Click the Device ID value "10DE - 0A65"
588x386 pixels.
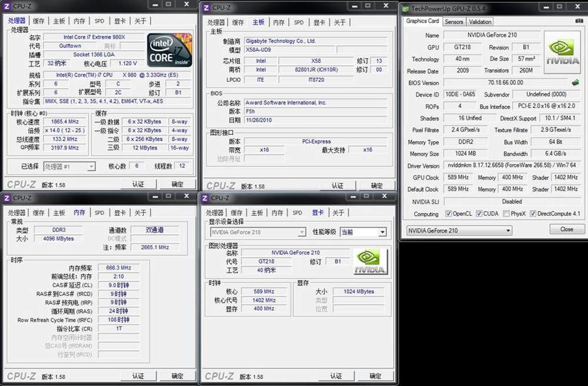click(460, 95)
